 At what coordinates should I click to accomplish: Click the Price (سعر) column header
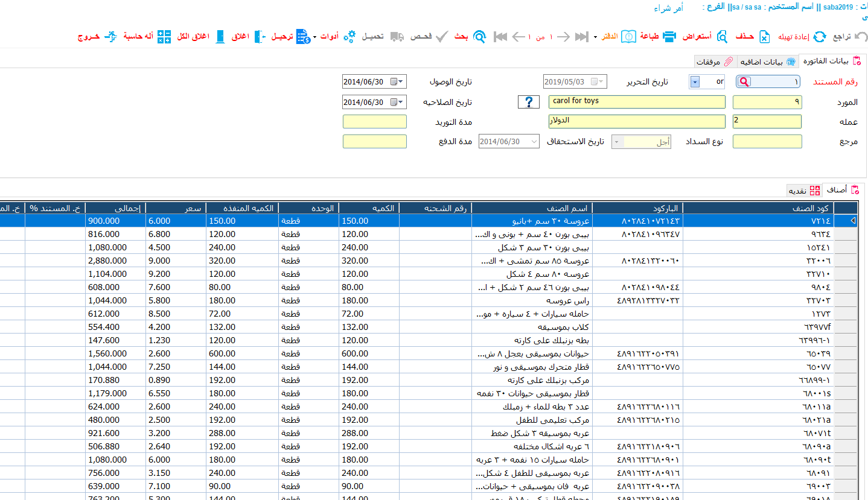tap(176, 208)
